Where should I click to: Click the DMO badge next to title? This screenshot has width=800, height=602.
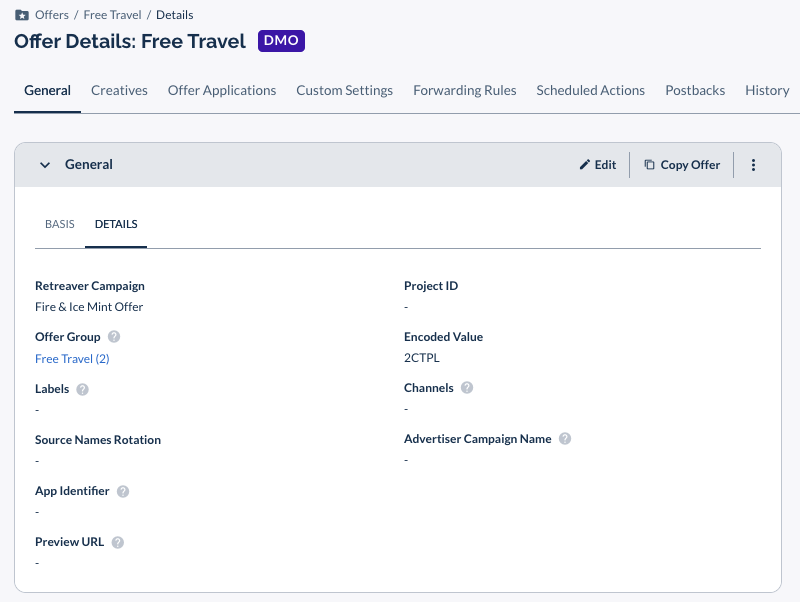(x=281, y=41)
